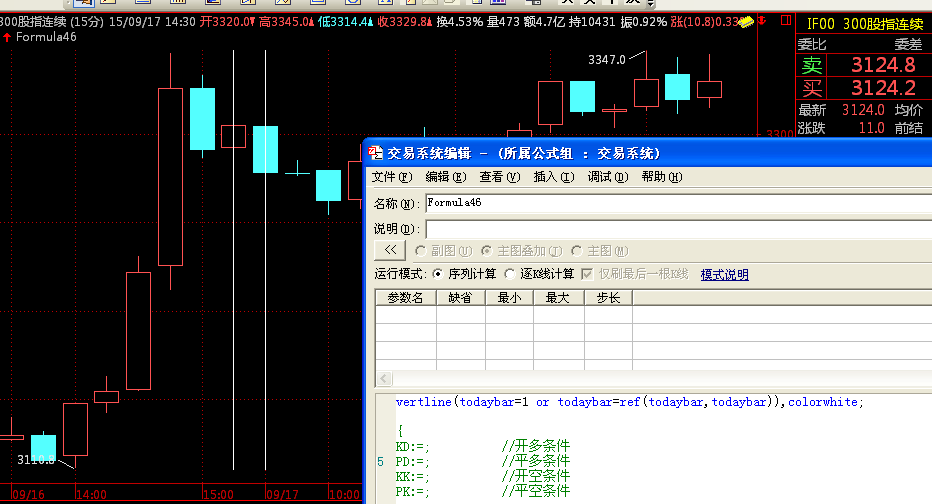Select the 主图 radio option
The image size is (932, 504).
599,251
